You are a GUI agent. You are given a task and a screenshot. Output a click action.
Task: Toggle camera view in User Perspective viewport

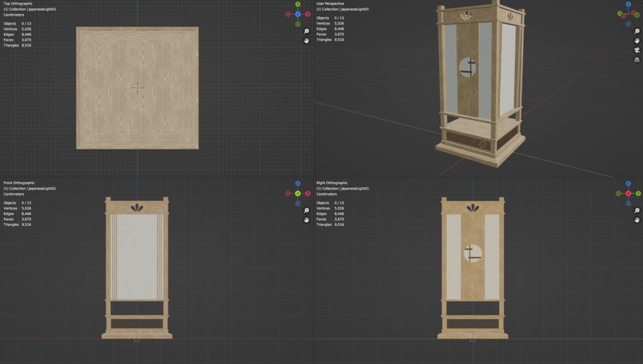click(637, 50)
